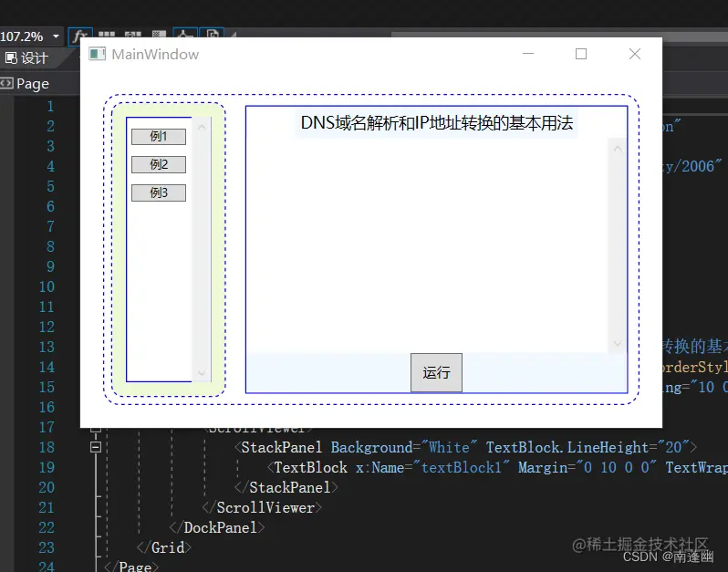The image size is (728, 572).
Task: Click up arrow of the examples list scrollbar
Action: point(202,127)
